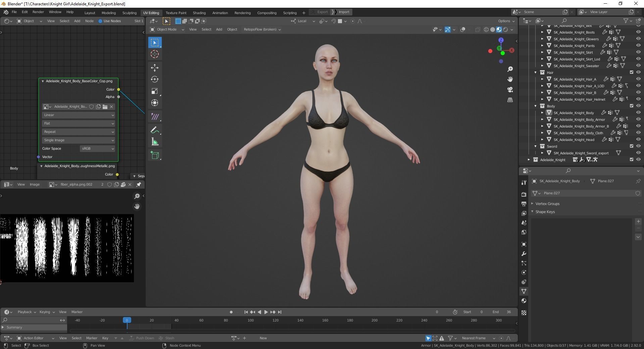Open the Render properties tab
This screenshot has height=349, width=644.
[524, 194]
